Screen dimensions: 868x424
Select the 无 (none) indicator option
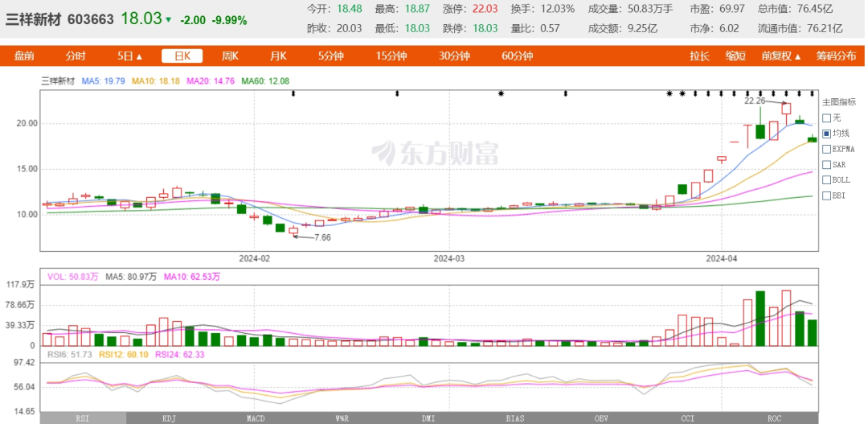[x=826, y=117]
